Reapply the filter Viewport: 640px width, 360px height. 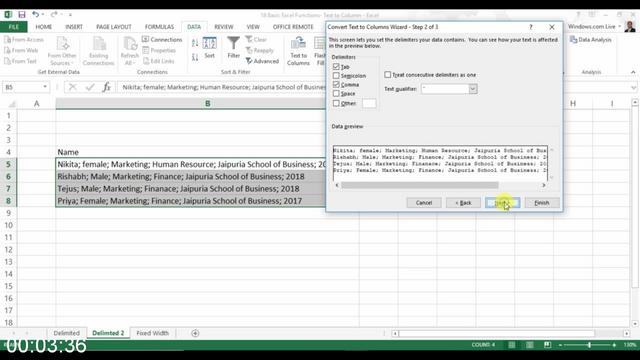tap(260, 50)
